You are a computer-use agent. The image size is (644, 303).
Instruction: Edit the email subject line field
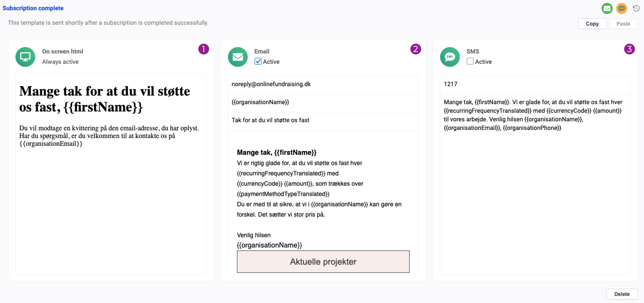[323, 120]
